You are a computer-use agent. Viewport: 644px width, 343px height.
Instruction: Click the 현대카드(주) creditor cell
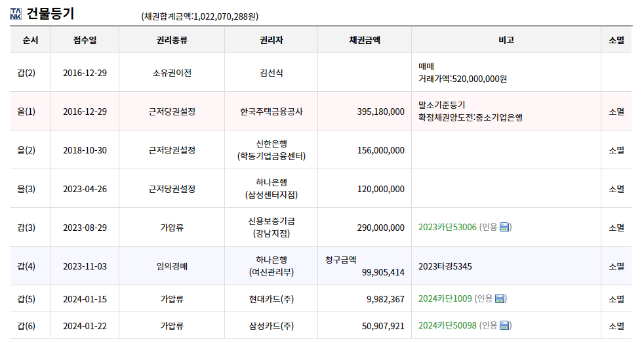click(x=272, y=298)
